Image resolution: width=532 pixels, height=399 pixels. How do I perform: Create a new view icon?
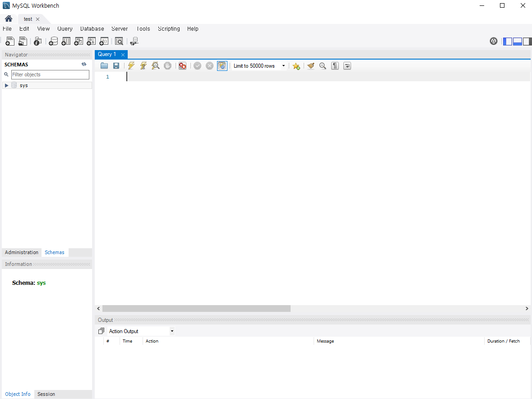pos(79,41)
